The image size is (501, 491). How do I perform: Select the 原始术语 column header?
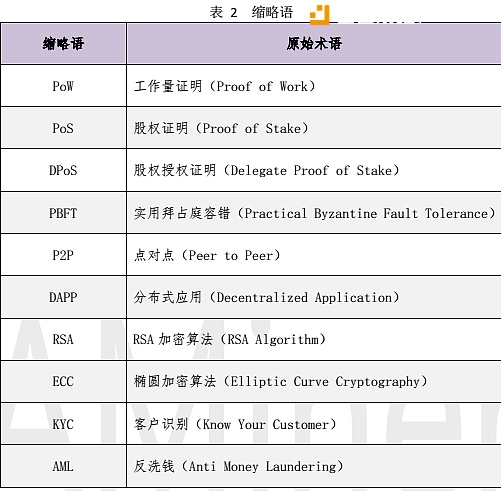tap(314, 44)
